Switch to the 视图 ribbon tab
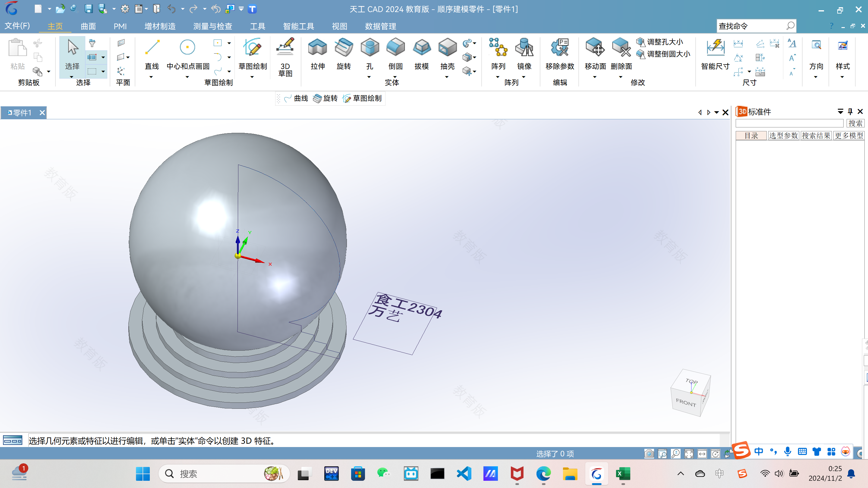 point(339,26)
